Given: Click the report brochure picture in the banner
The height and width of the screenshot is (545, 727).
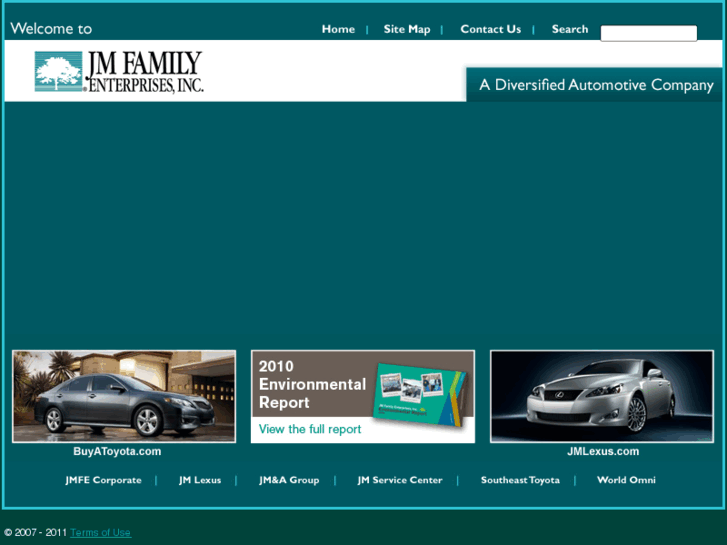Looking at the screenshot, I should tap(420, 395).
